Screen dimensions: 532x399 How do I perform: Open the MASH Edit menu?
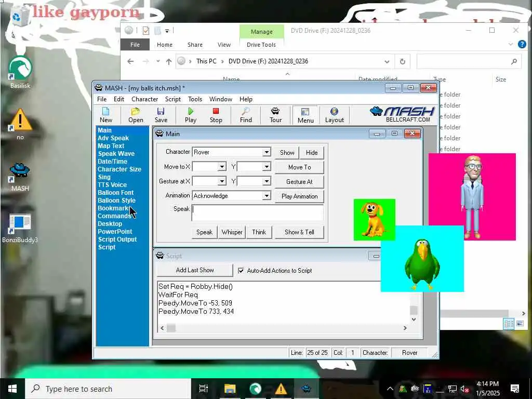[119, 99]
